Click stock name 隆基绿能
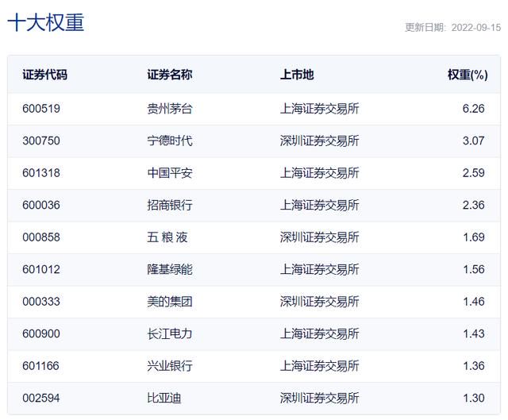 170,269
